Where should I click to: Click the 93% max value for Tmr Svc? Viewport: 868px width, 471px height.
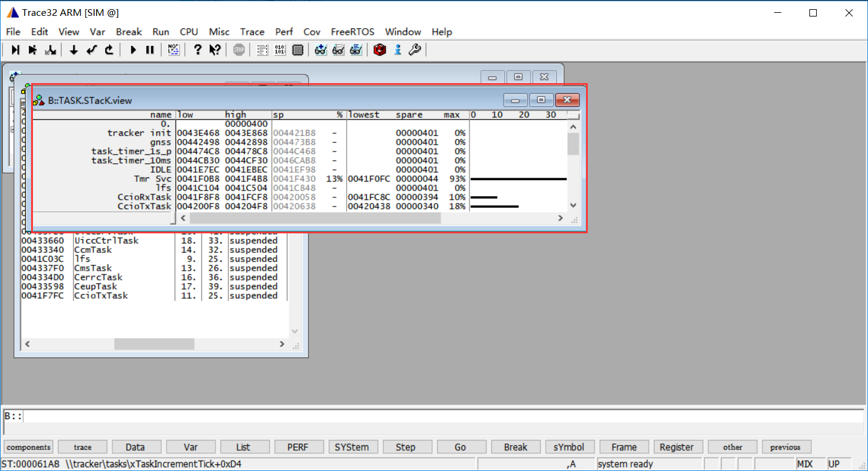coord(457,179)
